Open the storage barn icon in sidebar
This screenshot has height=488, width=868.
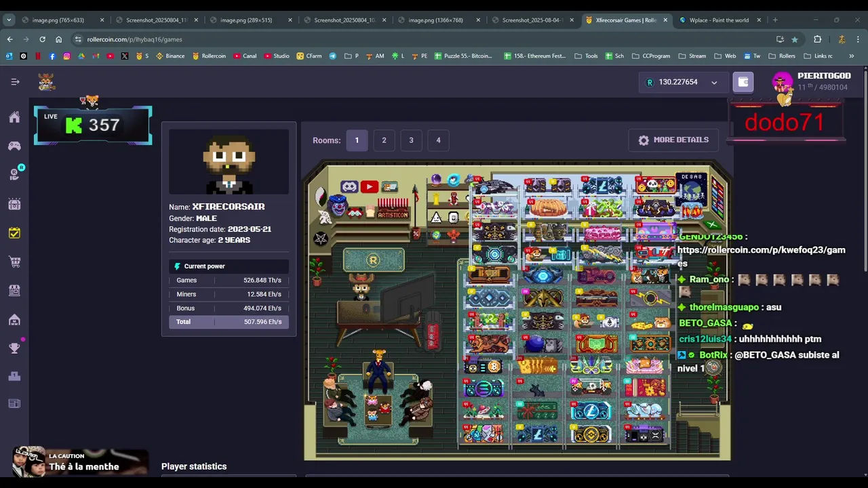[x=14, y=319]
